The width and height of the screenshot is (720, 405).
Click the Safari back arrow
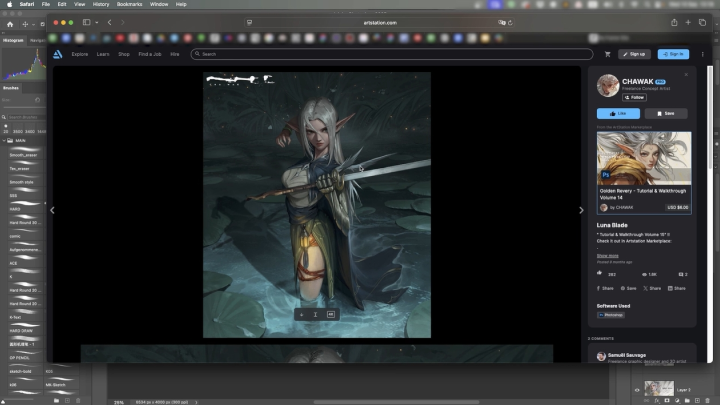click(110, 22)
